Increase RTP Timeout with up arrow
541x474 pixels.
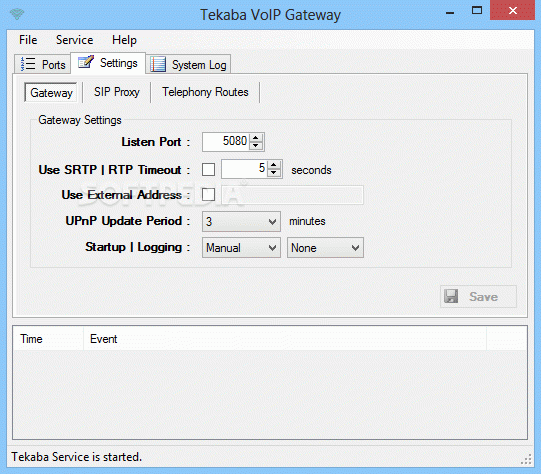pos(274,165)
